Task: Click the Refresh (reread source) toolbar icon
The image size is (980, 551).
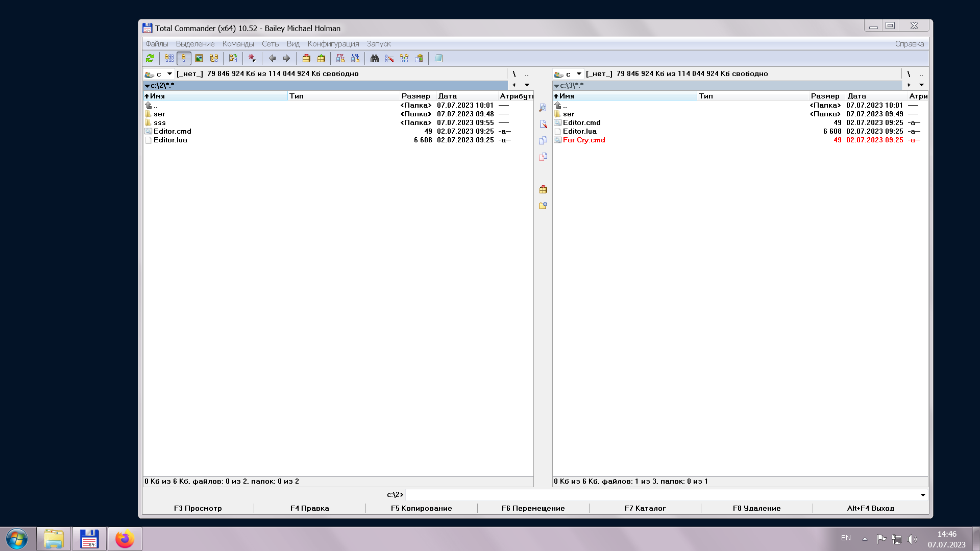Action: pos(150,58)
